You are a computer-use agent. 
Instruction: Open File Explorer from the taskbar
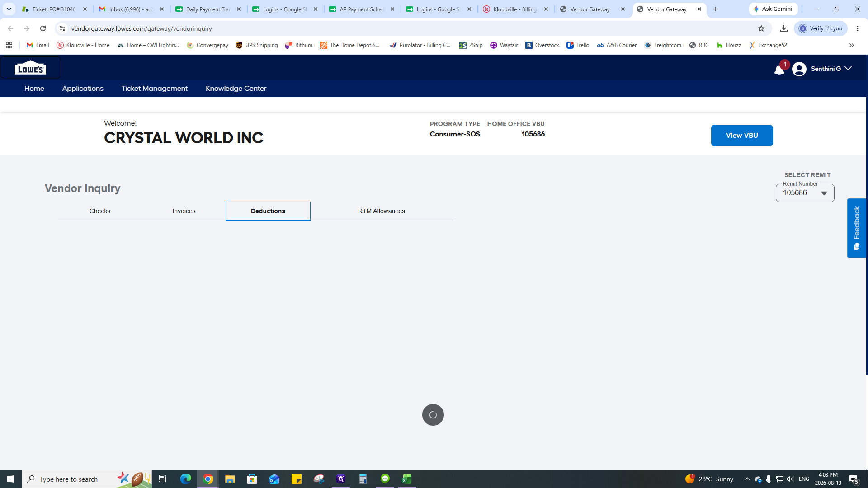pyautogui.click(x=230, y=479)
